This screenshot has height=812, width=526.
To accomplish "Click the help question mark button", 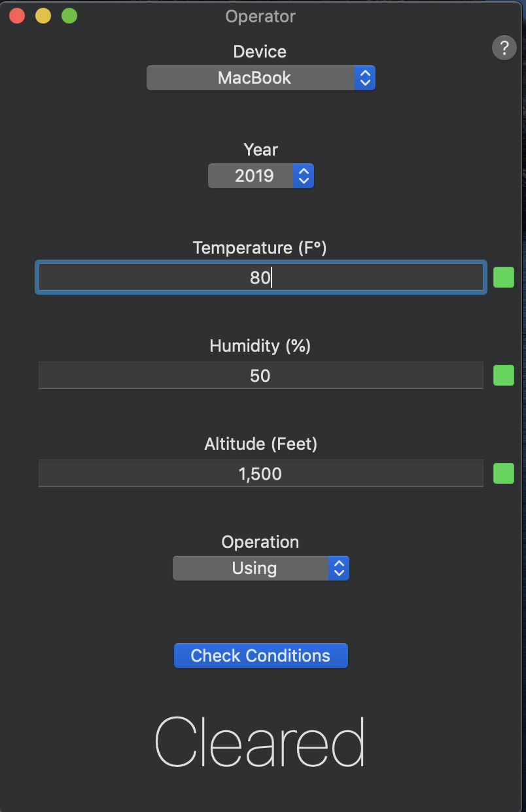I will [504, 48].
